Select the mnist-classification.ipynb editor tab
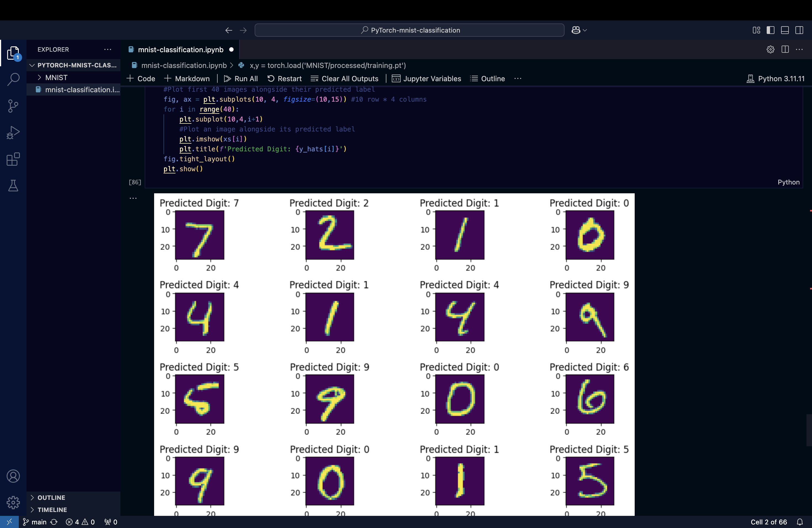Viewport: 812px width, 528px height. click(180, 49)
